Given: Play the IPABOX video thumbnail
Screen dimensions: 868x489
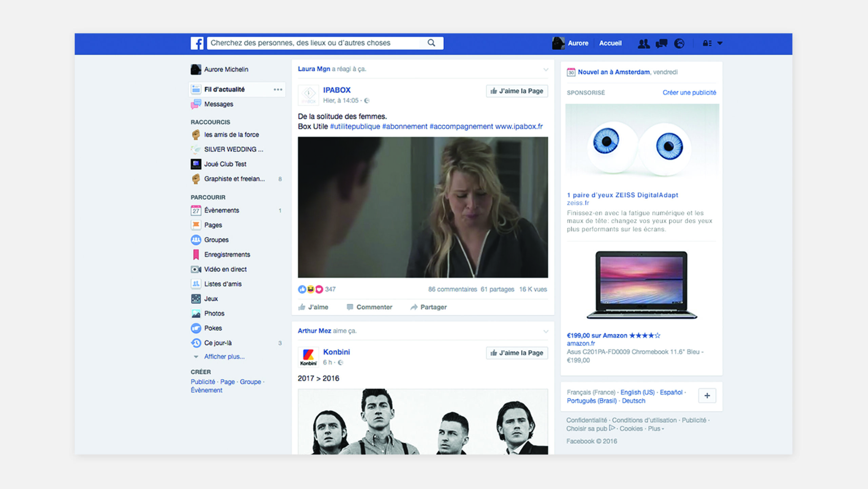Looking at the screenshot, I should [x=422, y=207].
